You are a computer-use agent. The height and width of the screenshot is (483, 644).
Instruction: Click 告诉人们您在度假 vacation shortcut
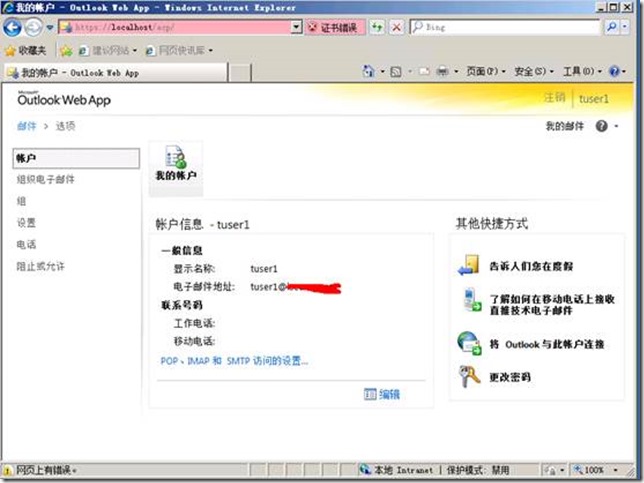coord(531,266)
